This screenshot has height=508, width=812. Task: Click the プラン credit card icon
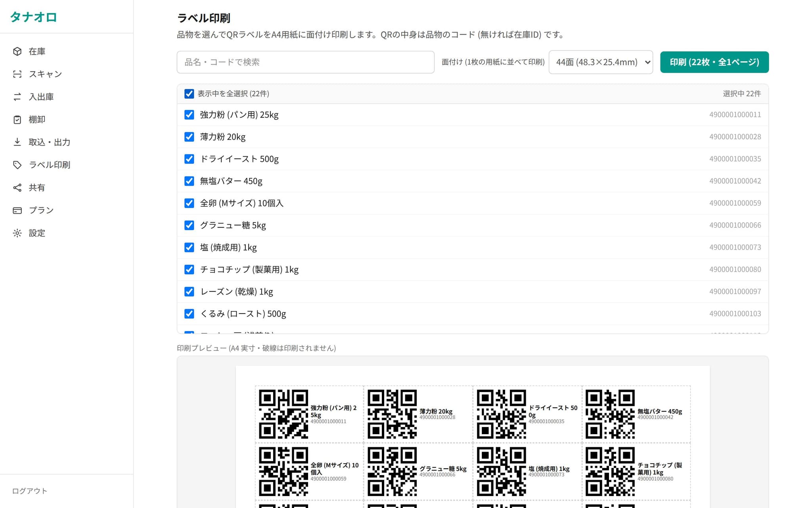[17, 210]
